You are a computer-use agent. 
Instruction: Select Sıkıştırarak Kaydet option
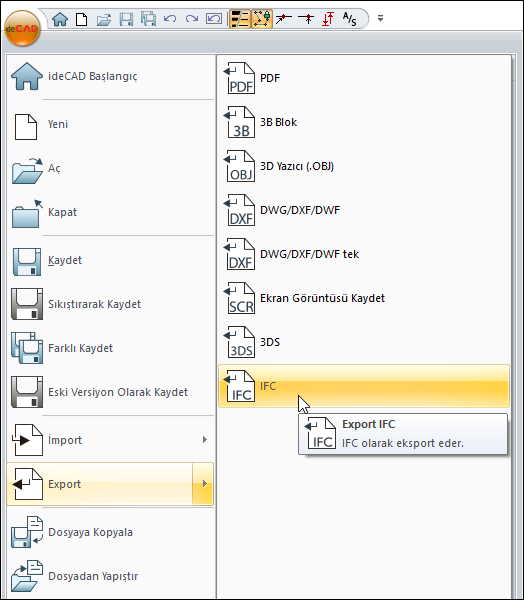110,305
